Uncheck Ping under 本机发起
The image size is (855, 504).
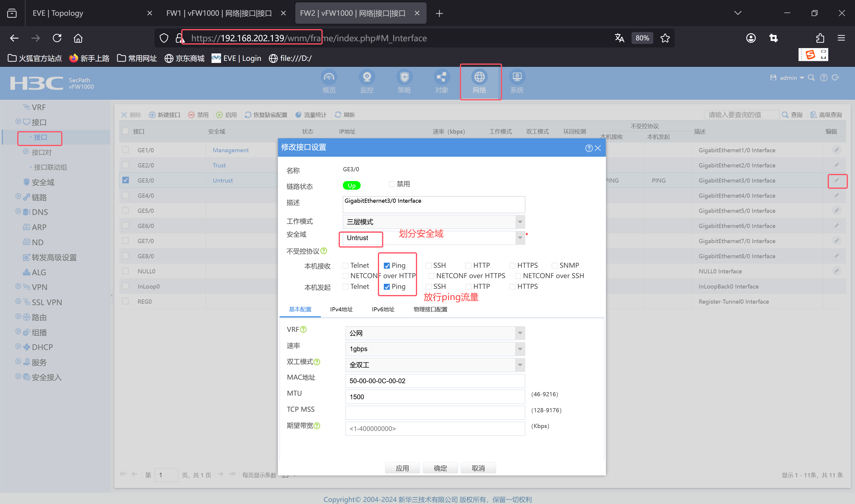pos(387,287)
